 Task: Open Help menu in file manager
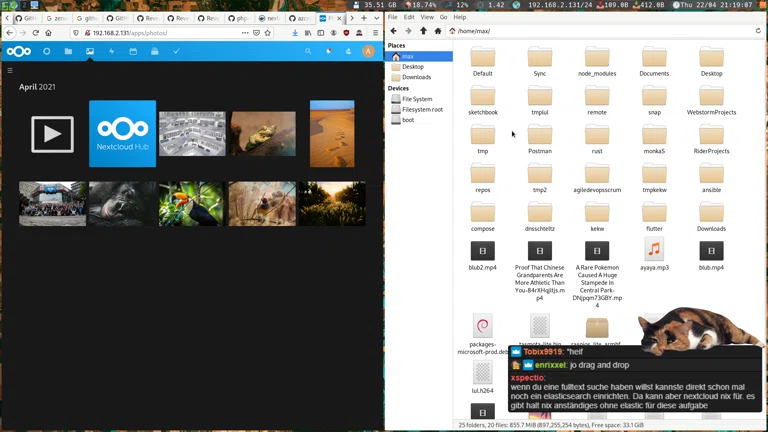pyautogui.click(x=459, y=17)
